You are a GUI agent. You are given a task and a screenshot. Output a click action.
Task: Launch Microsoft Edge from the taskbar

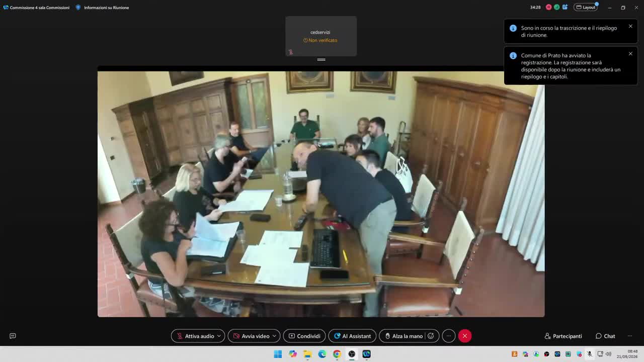(322, 354)
